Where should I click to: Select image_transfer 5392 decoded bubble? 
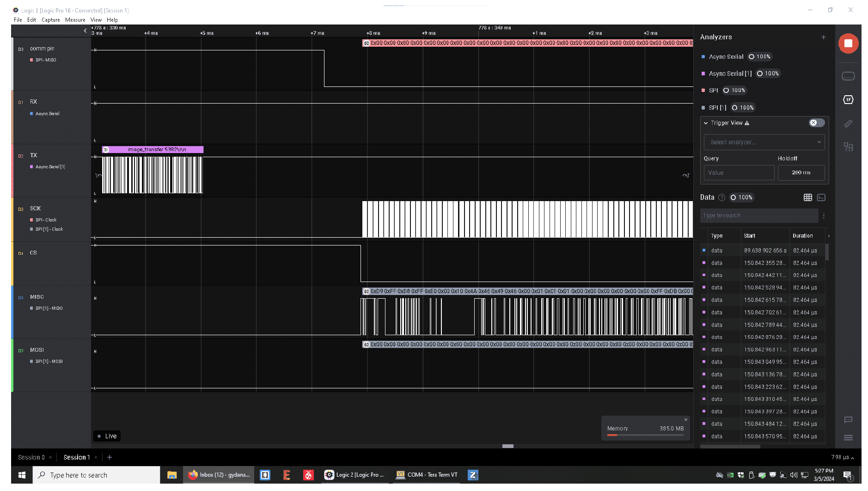pyautogui.click(x=153, y=149)
